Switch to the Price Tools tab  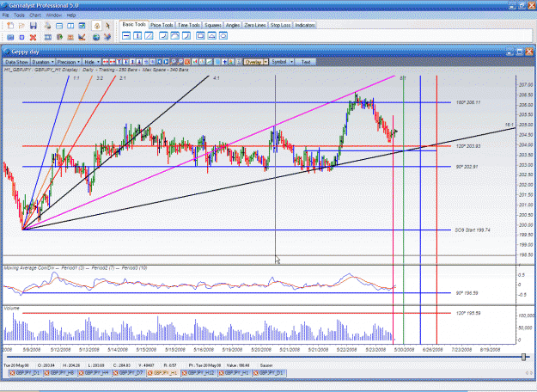click(x=162, y=25)
